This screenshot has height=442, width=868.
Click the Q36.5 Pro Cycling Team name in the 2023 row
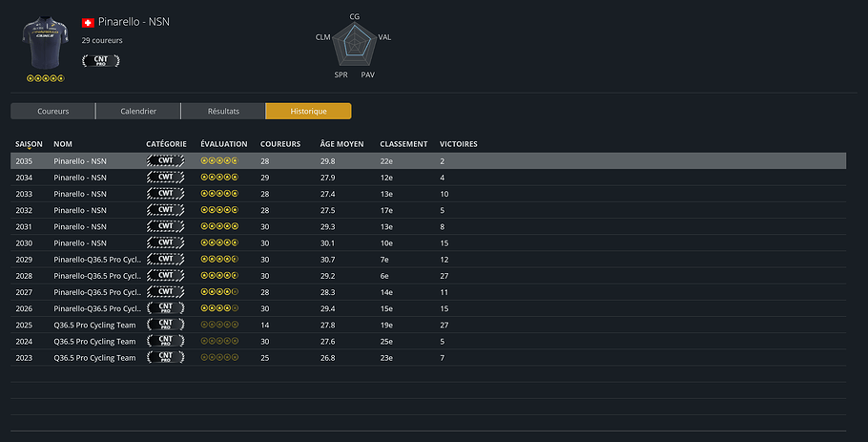tap(94, 358)
